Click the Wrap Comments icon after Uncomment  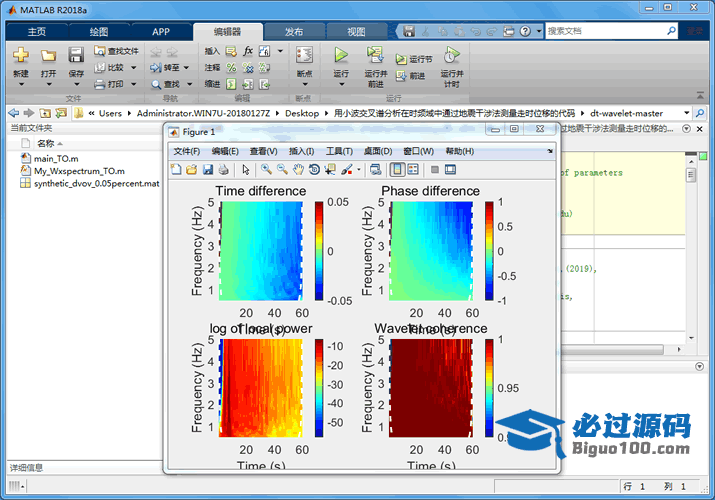coord(264,67)
